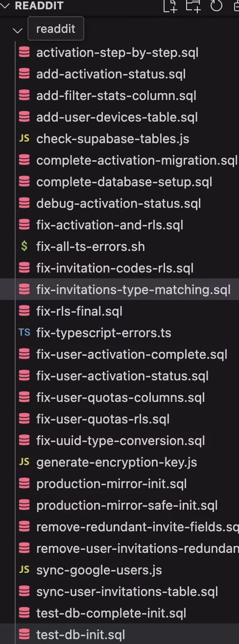Click the New File icon in explorer header
This screenshot has height=644, width=239.
click(169, 6)
